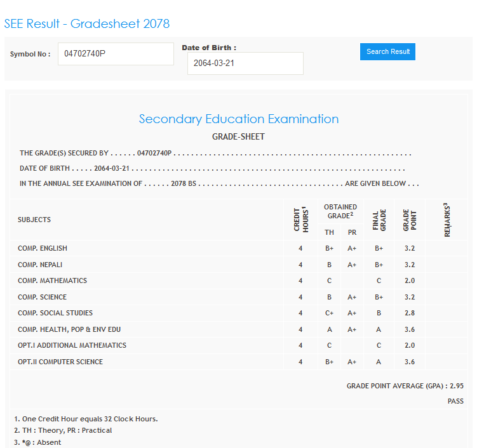
Task: Click the Search Result button
Action: (x=387, y=51)
